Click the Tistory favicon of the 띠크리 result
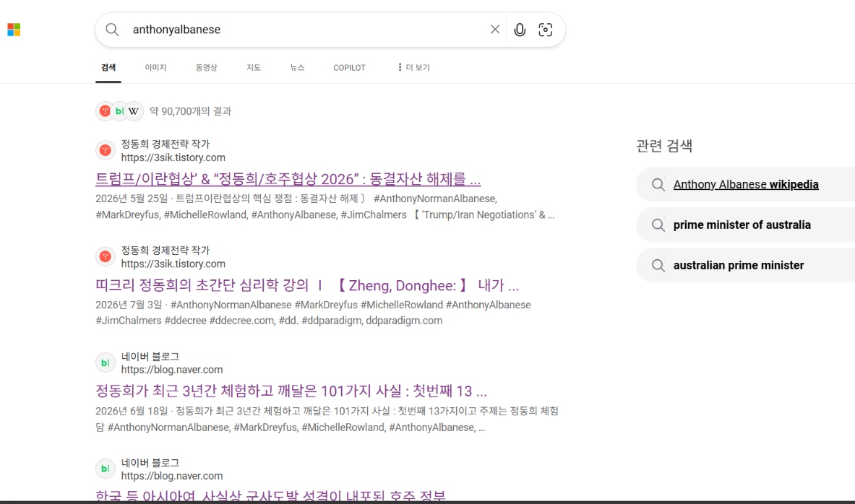The height and width of the screenshot is (504, 855). [106, 256]
